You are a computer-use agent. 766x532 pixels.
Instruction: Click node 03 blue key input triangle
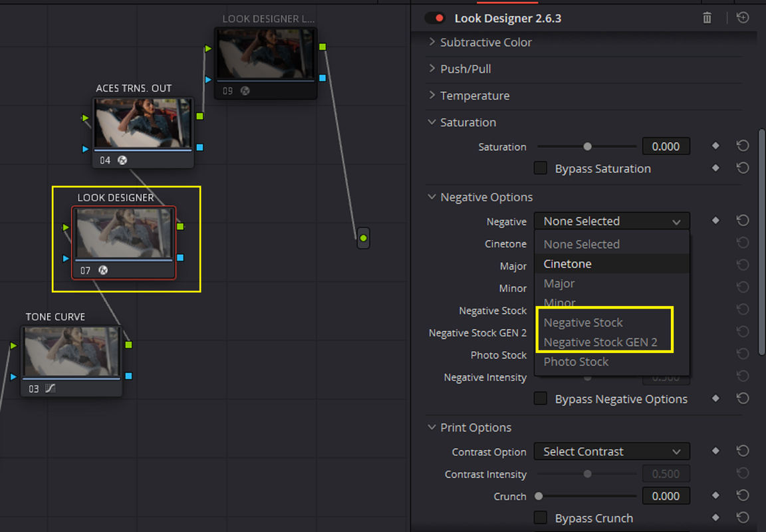pos(14,376)
